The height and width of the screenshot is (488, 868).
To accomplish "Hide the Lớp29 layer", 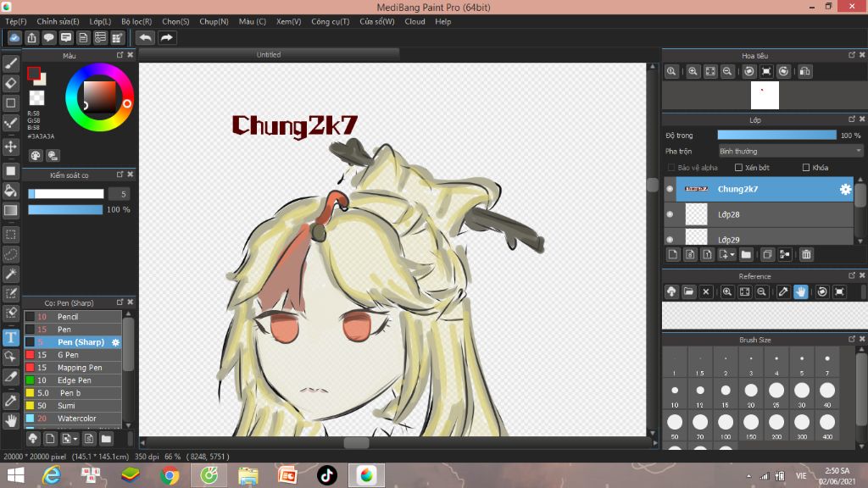I will [670, 240].
